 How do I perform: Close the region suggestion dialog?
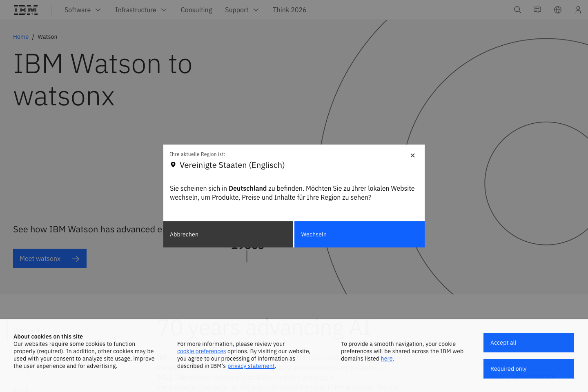click(412, 155)
